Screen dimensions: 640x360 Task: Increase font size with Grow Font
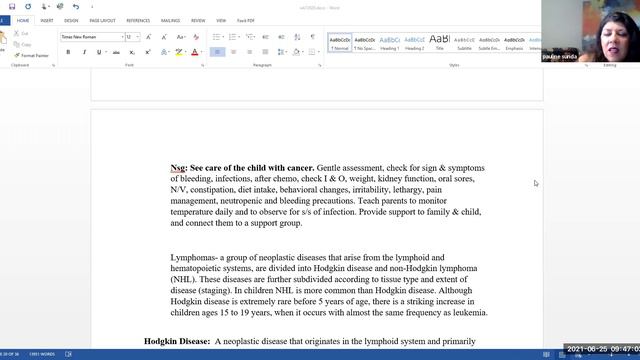click(x=149, y=37)
